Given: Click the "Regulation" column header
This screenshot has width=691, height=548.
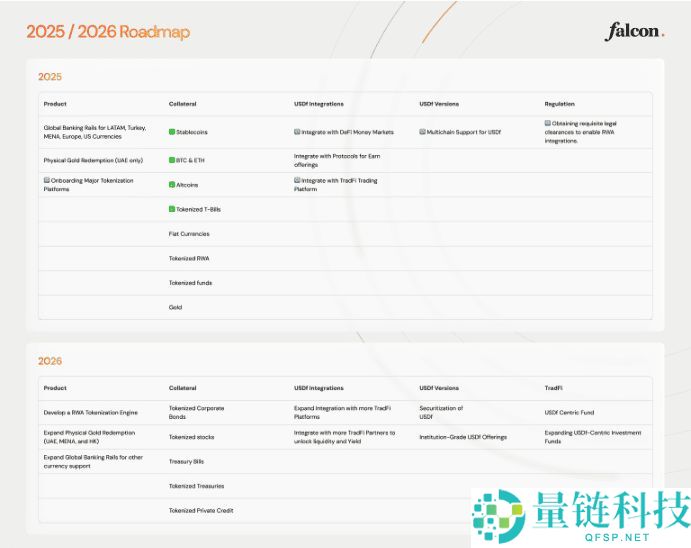Looking at the screenshot, I should click(x=559, y=104).
